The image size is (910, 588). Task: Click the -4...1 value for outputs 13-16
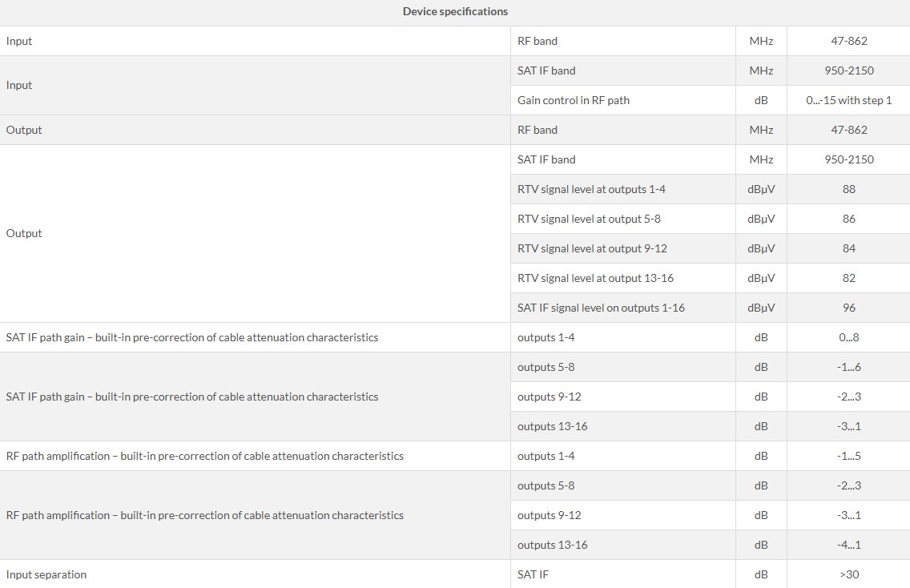(x=848, y=545)
